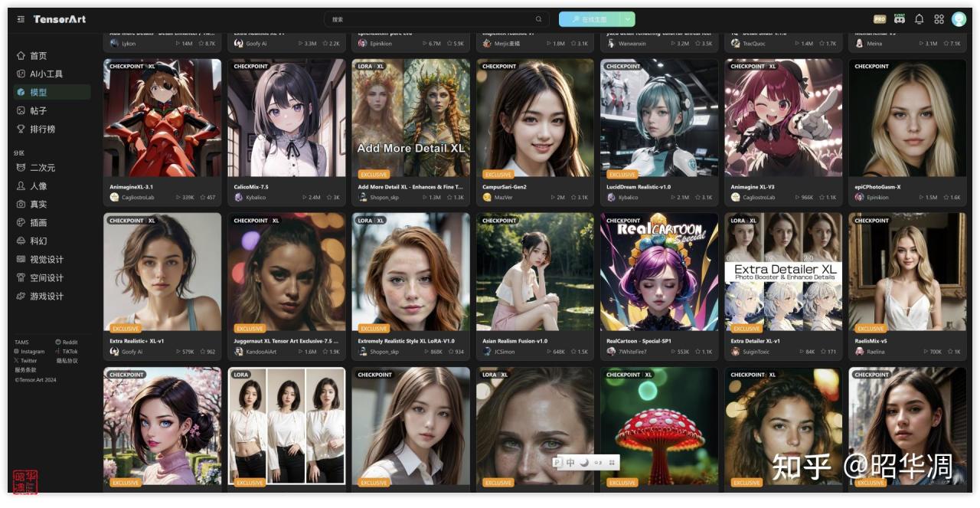Open the Animagine XL-V3 model thumbnail
Viewport: 980px width, 508px height.
(783, 118)
